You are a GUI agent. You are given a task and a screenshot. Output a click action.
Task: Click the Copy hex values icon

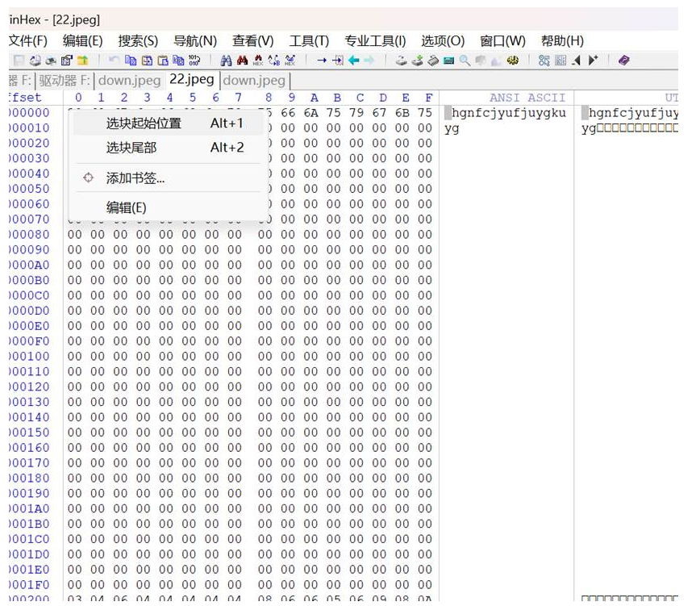coord(178,61)
